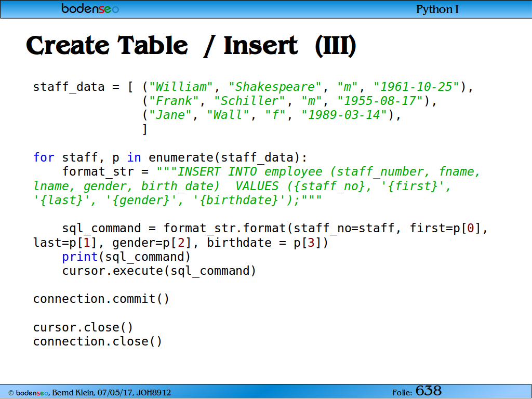The image size is (532, 399).
Task: Click the "Folie:" label in footer
Action: tap(402, 393)
